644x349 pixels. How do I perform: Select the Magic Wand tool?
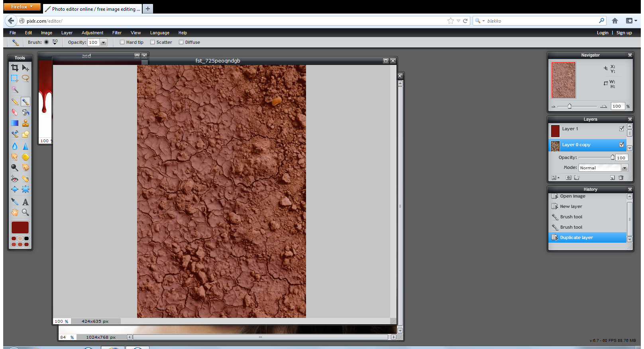tap(15, 89)
